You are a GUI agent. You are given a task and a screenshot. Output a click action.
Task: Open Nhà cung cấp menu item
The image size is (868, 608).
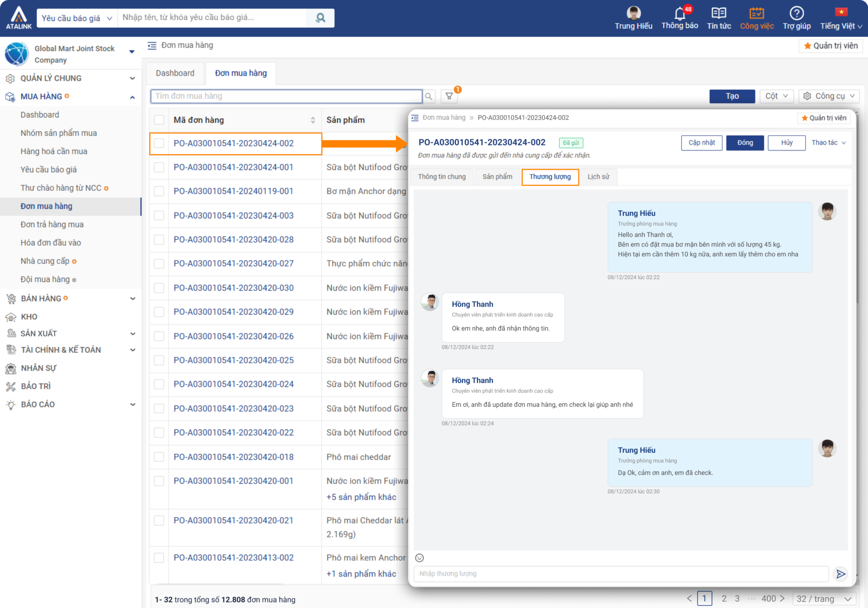[x=45, y=261]
